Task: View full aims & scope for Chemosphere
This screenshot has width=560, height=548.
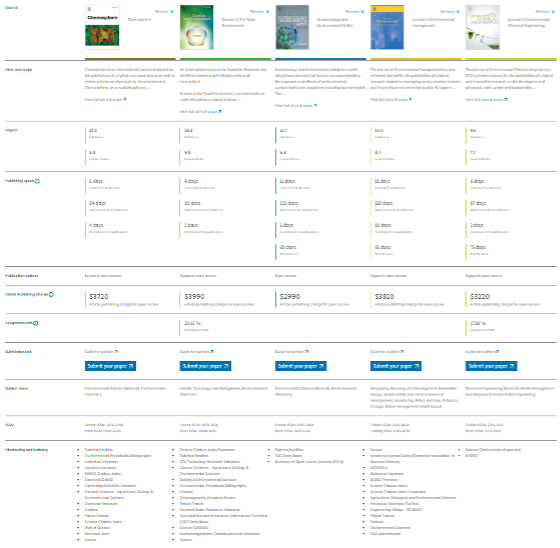Action: click(x=105, y=100)
